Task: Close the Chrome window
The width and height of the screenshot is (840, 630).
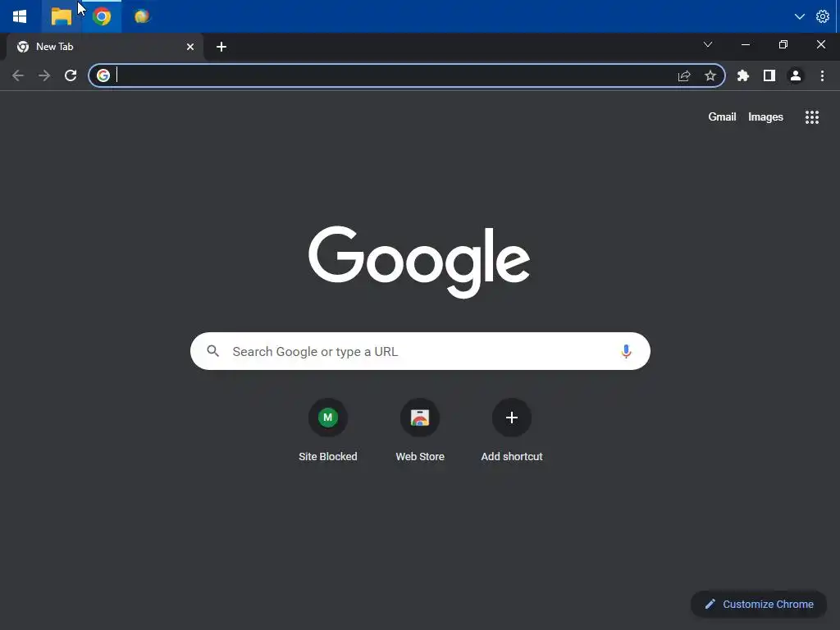Action: point(820,44)
